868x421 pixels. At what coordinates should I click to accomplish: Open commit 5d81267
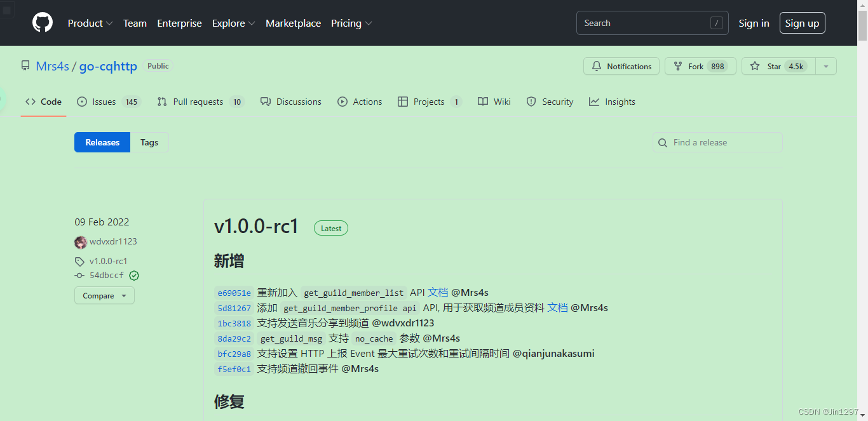[x=234, y=308]
